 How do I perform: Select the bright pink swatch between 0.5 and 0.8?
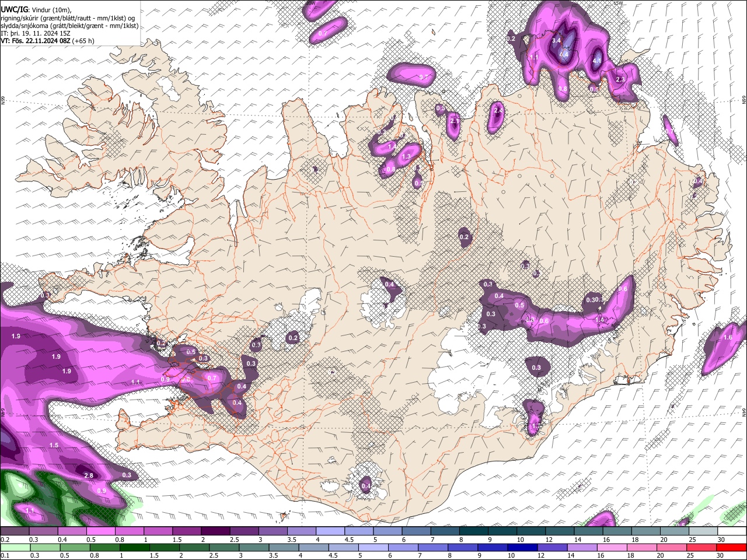click(100, 531)
